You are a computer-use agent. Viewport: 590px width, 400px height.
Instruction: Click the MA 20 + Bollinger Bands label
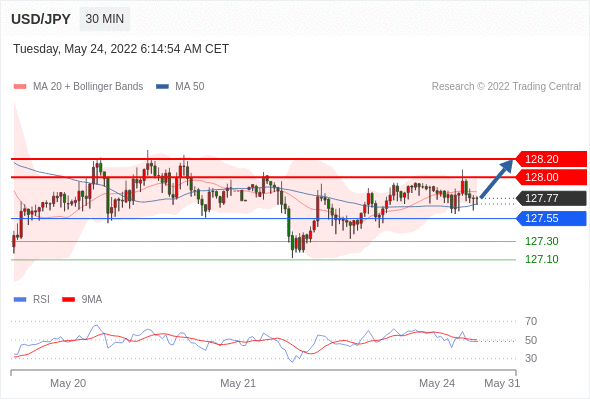pos(88,87)
